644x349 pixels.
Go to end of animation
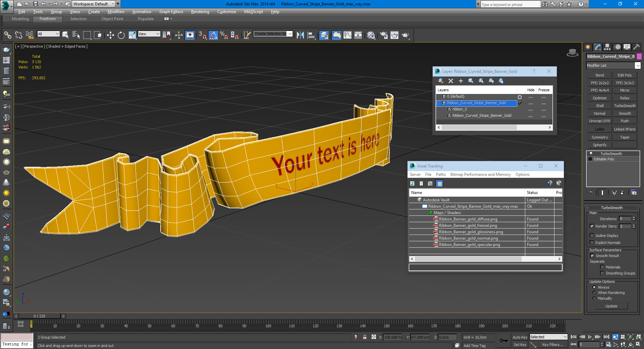606,337
